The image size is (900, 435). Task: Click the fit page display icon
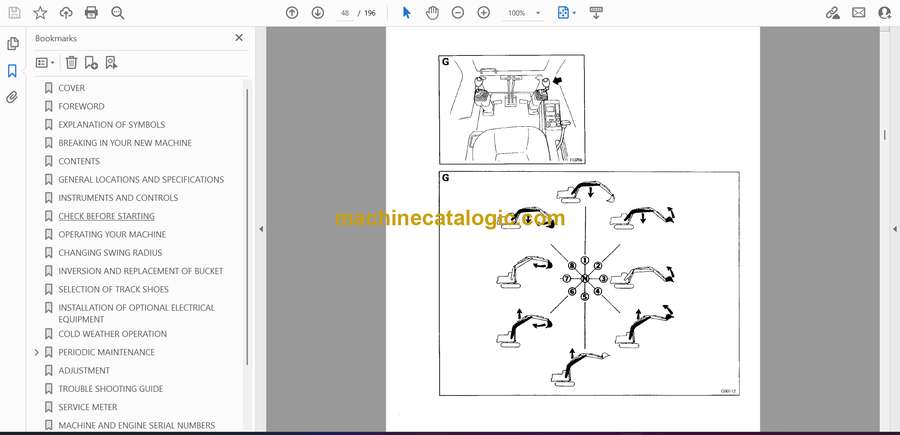point(564,13)
